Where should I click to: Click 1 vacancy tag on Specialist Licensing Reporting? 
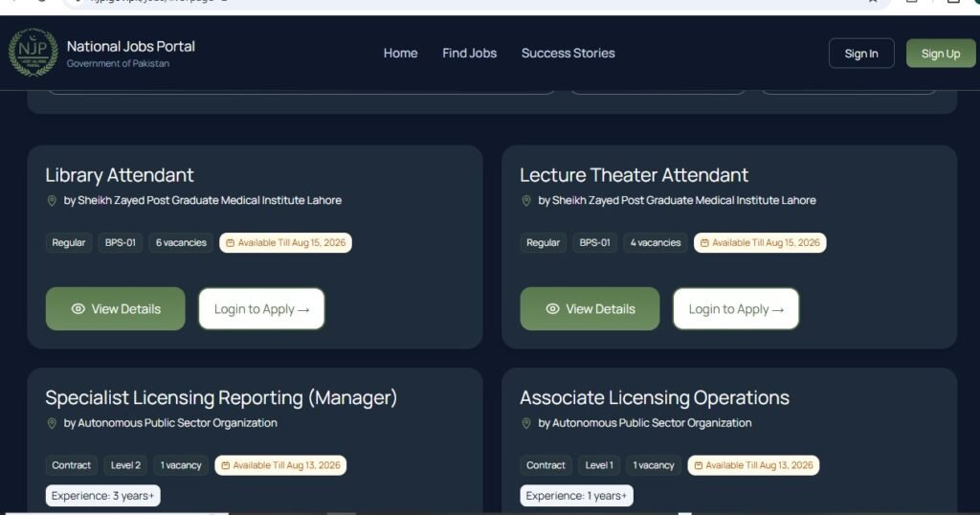pos(181,465)
